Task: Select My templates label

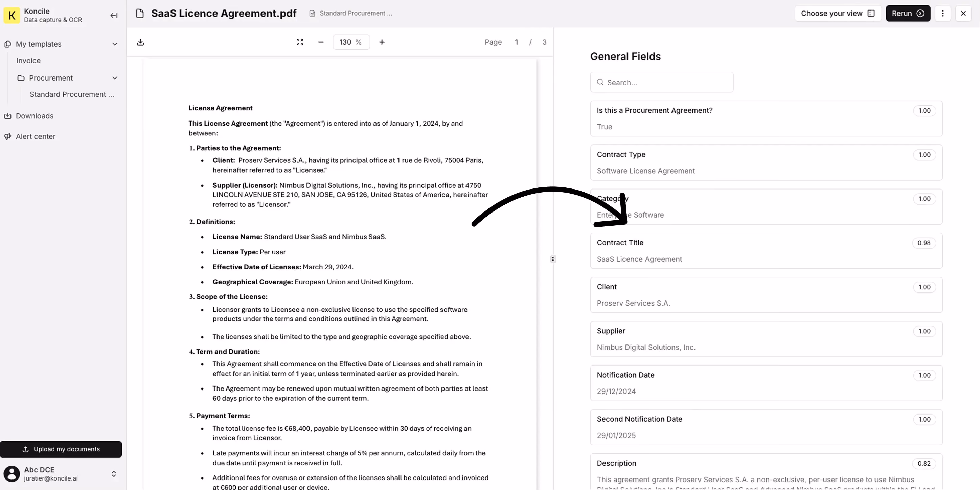Action: point(39,44)
